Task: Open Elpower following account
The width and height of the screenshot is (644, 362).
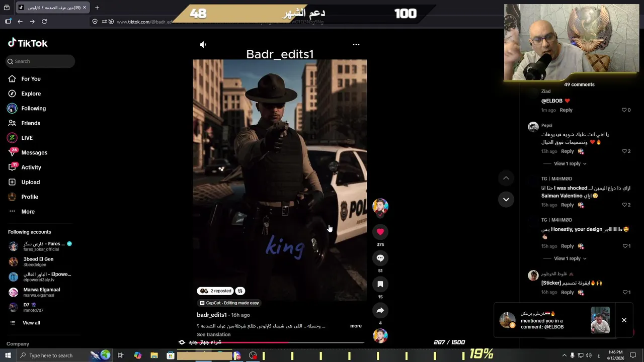Action: point(40,277)
